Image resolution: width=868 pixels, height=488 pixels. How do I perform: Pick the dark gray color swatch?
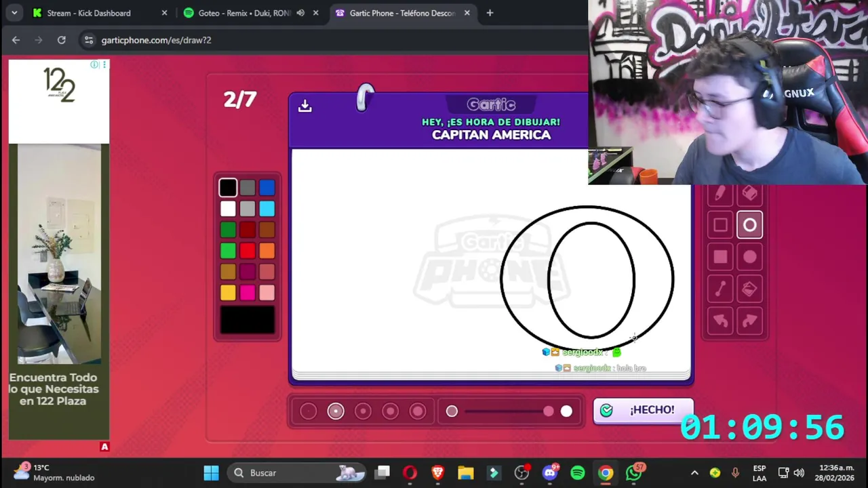248,188
